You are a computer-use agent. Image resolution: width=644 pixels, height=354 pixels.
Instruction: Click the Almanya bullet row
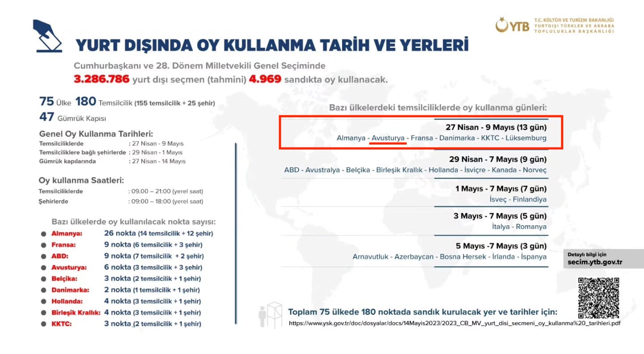tap(127, 233)
